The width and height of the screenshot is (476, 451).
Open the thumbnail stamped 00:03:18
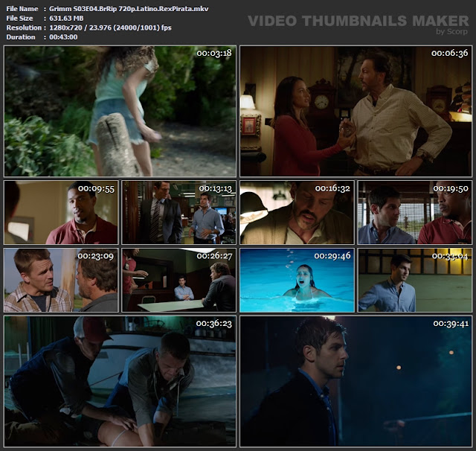(x=120, y=111)
